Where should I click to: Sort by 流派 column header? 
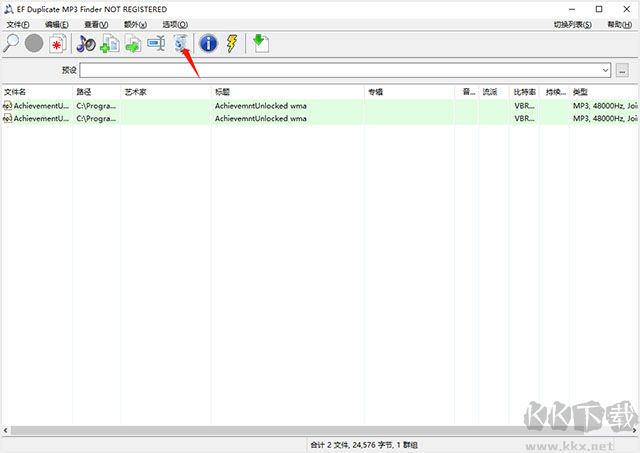coord(494,92)
